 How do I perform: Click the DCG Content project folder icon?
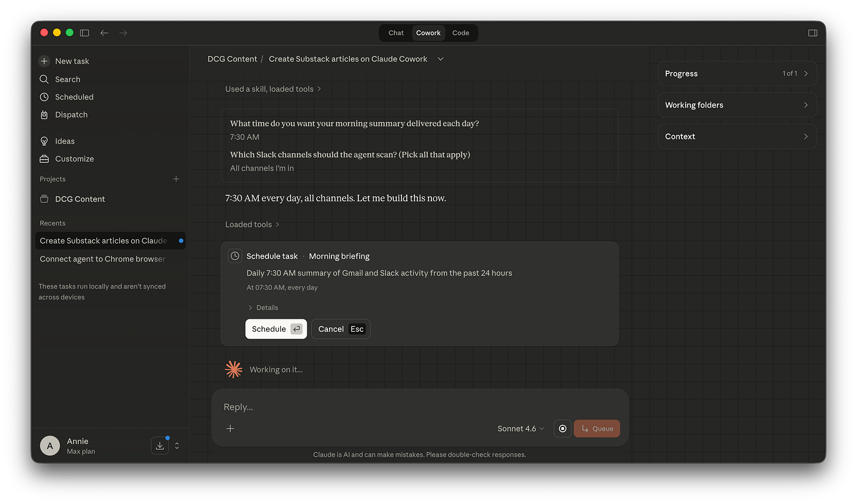point(44,199)
